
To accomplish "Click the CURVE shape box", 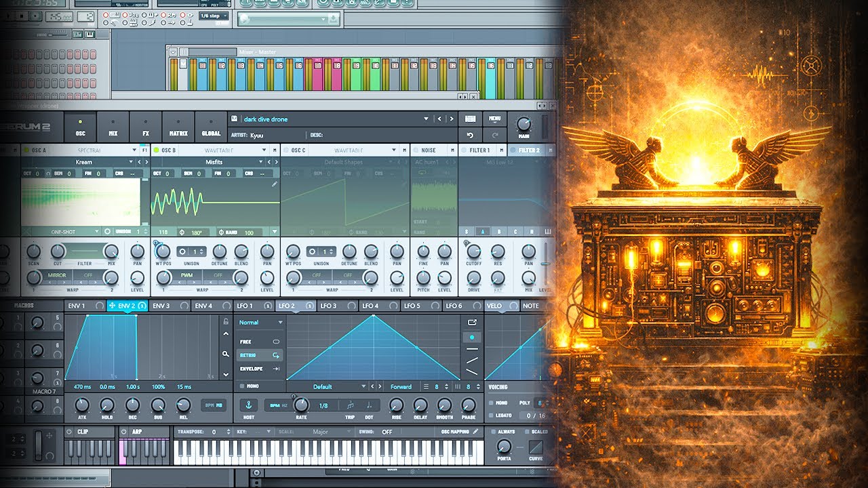I will pyautogui.click(x=536, y=448).
